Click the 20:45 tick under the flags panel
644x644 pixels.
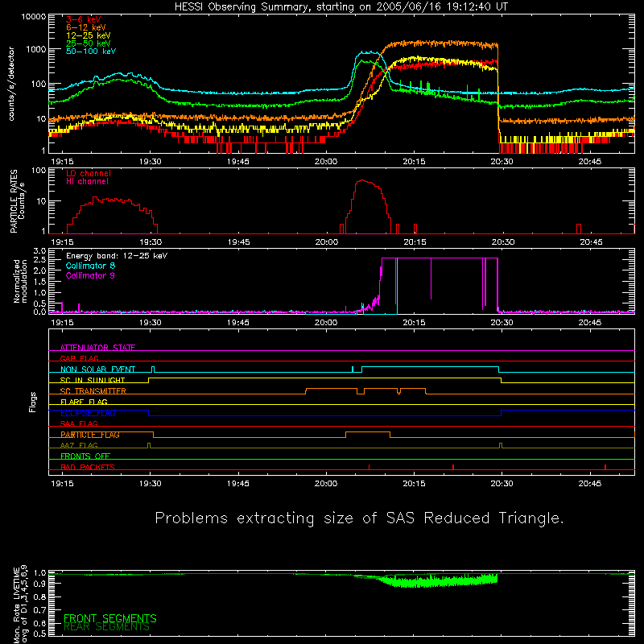590,484
